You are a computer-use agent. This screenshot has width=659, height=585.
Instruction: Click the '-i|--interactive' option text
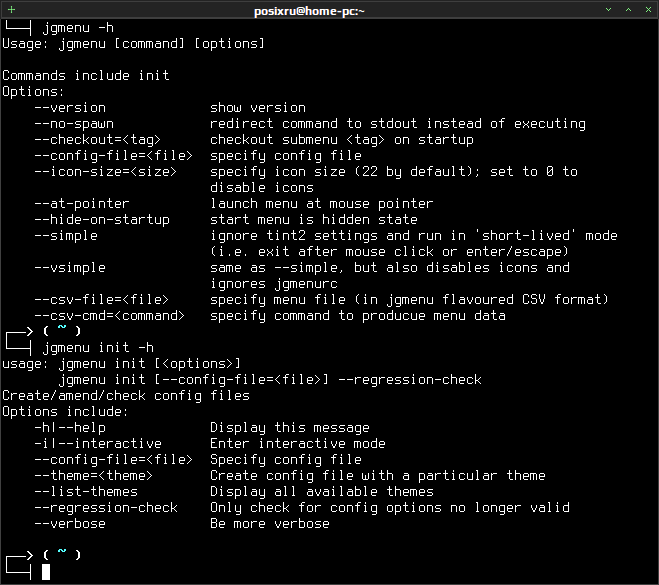pyautogui.click(x=98, y=444)
